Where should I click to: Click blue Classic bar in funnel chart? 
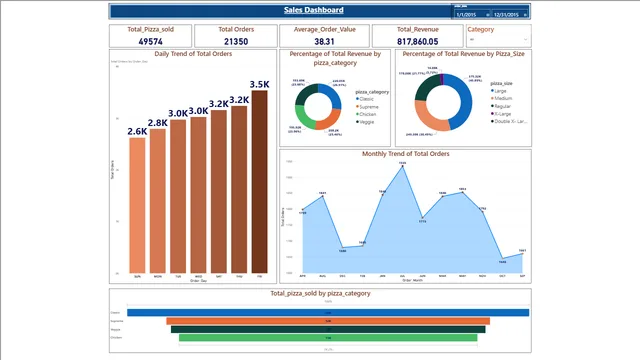(328, 313)
